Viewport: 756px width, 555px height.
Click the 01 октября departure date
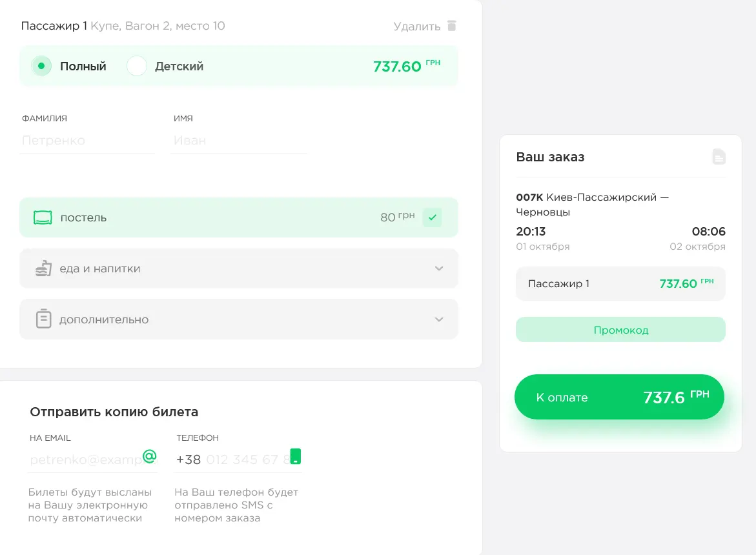tap(543, 247)
